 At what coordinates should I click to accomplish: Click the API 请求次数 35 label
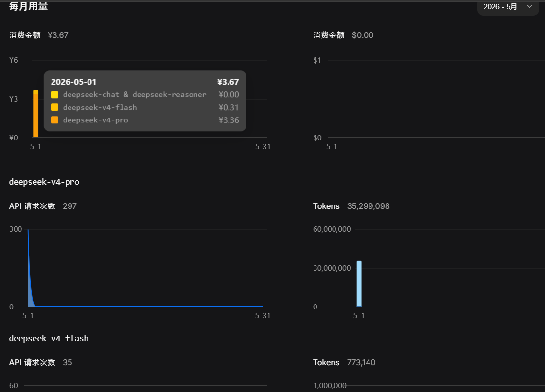pos(41,362)
